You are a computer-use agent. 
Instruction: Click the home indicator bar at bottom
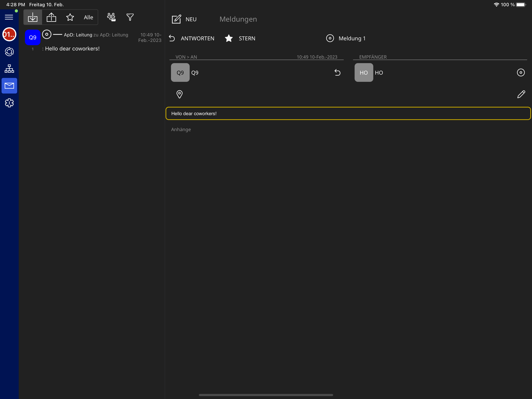[x=266, y=395]
